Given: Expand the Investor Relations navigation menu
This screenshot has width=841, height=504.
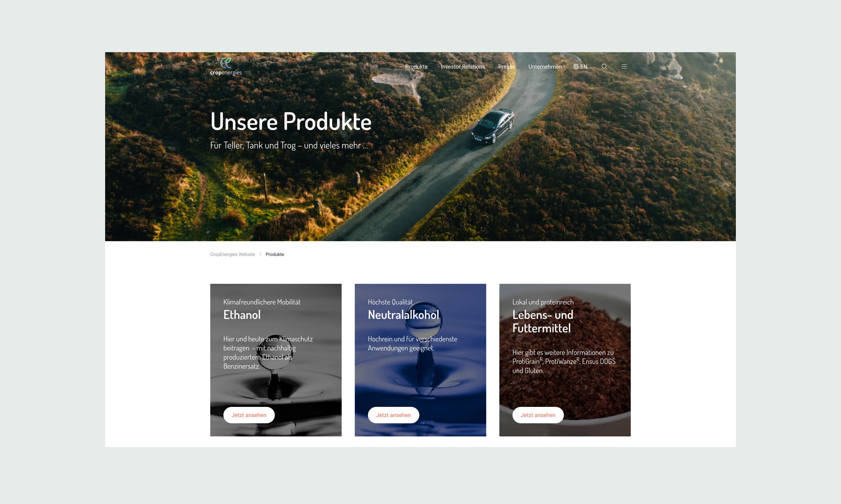Looking at the screenshot, I should (x=463, y=67).
